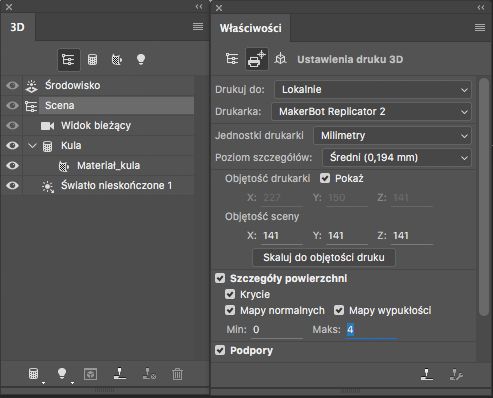This screenshot has width=493, height=398.
Task: Filter 3D panel by materials
Action: coord(117,60)
